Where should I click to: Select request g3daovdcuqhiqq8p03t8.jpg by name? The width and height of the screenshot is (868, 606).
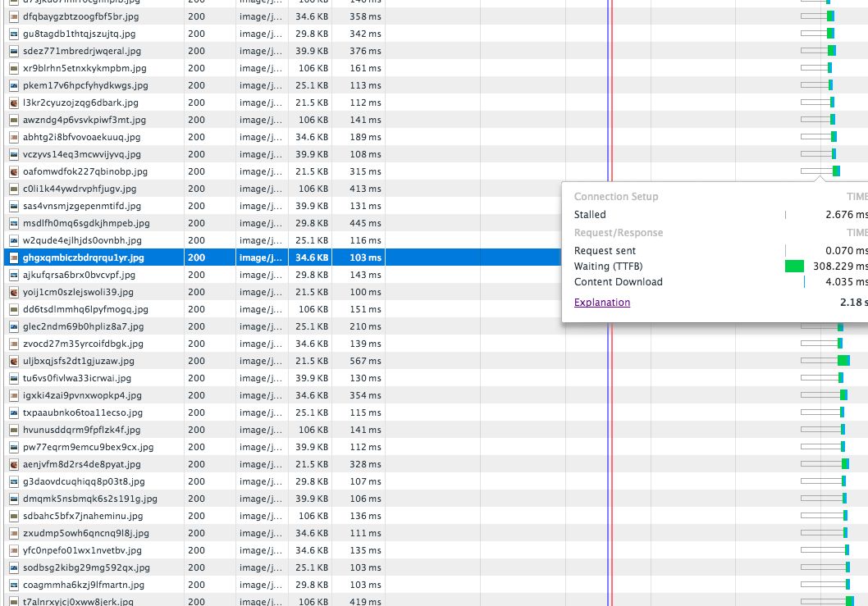(84, 481)
